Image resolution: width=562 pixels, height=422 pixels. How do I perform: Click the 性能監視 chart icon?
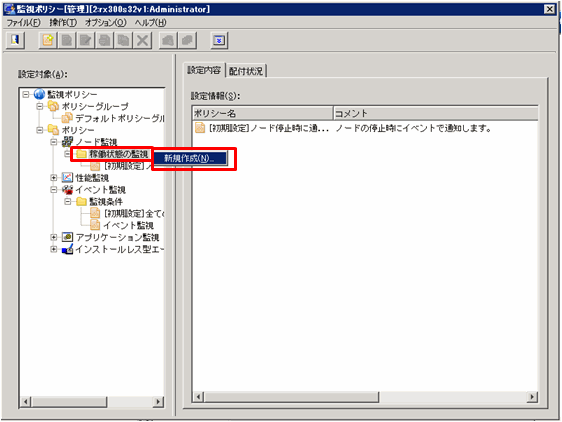(x=67, y=177)
